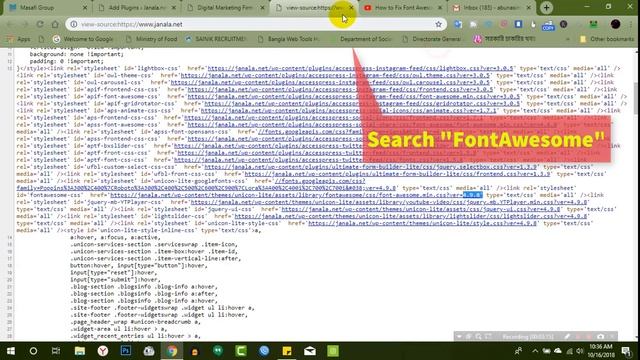
Task: Click the green extension icon near profile
Action: [593, 24]
